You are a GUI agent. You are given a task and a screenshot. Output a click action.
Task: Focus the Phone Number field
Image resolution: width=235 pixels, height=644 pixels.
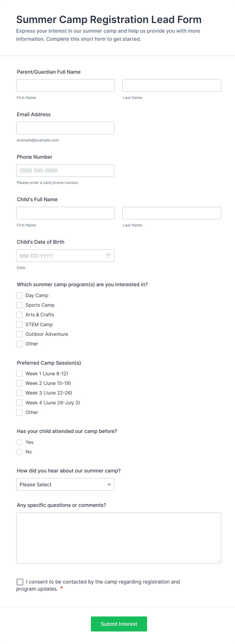tap(65, 170)
